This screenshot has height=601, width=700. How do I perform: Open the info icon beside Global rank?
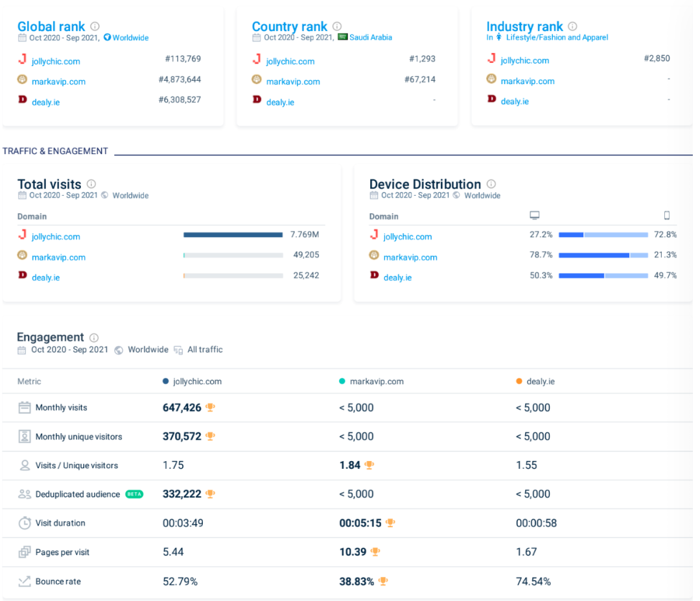click(x=95, y=27)
